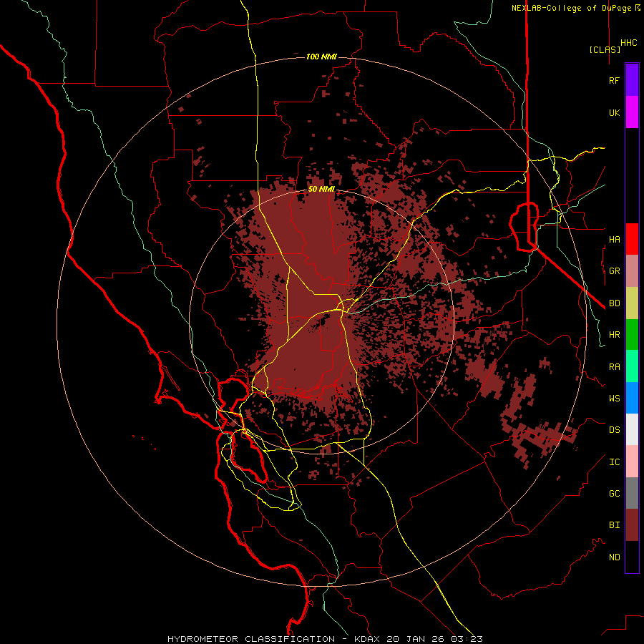Click the 'BD' legend label
644x644 pixels.
click(x=614, y=303)
